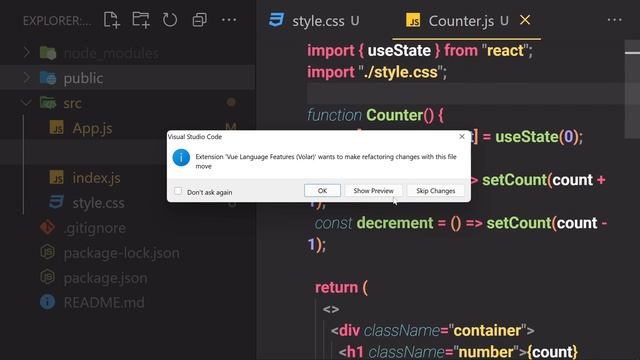The width and height of the screenshot is (640, 360).
Task: Click the "container" className string
Action: tap(487, 331)
